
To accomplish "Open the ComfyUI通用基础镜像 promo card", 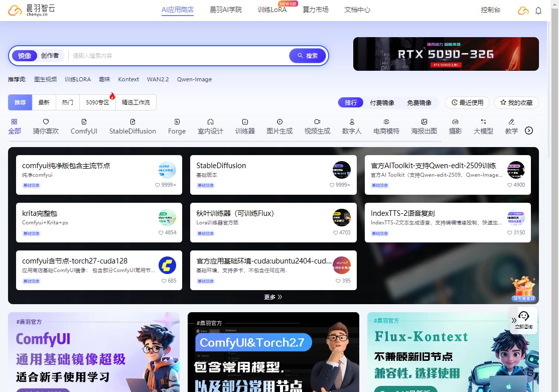I will click(x=94, y=352).
